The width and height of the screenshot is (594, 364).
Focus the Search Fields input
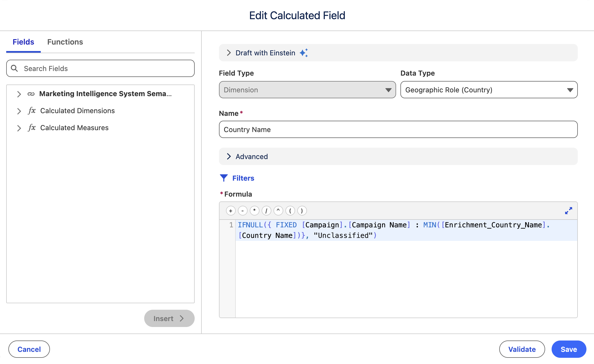100,68
